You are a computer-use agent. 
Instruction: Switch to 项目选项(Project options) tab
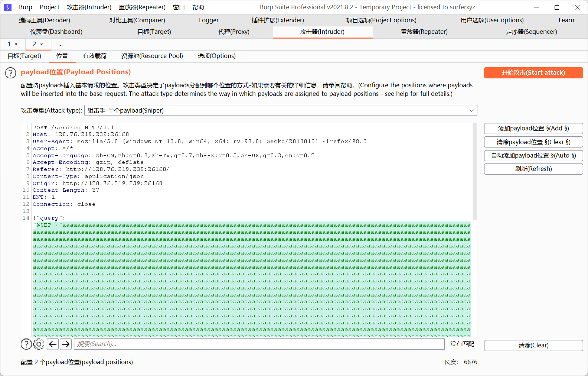[x=381, y=20]
